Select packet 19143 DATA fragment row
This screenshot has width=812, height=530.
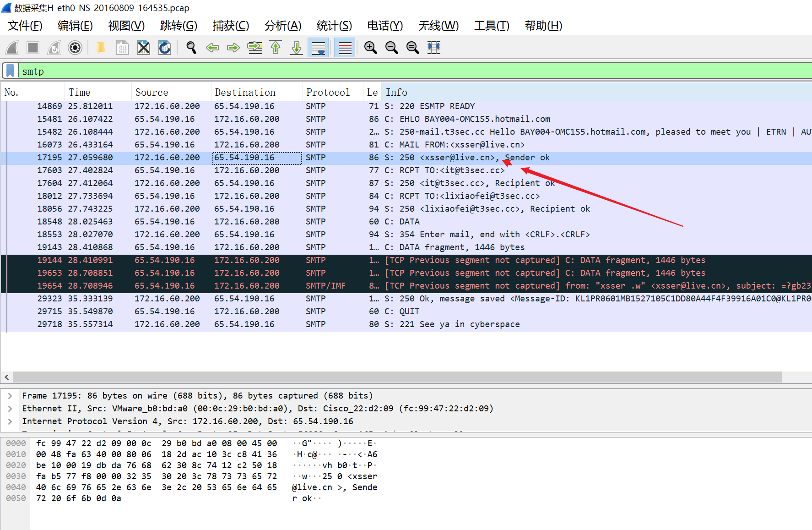coord(406,247)
